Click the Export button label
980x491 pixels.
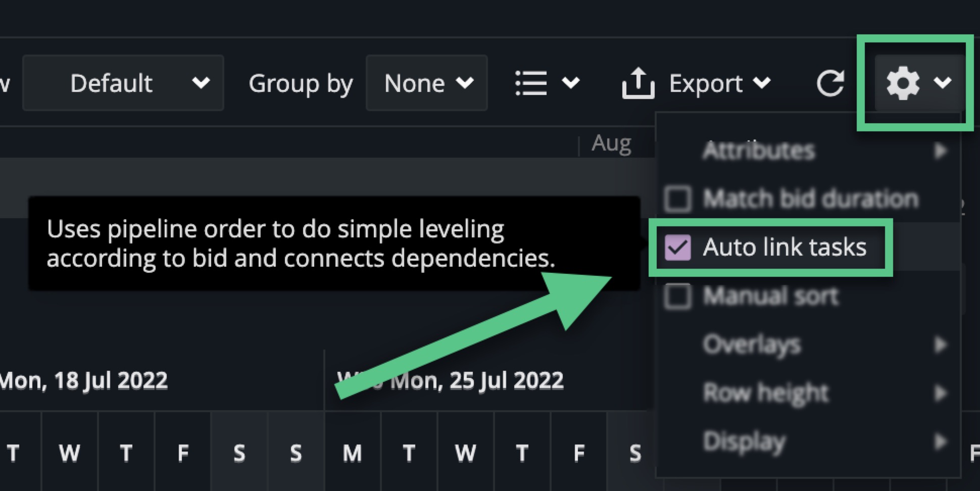(706, 83)
